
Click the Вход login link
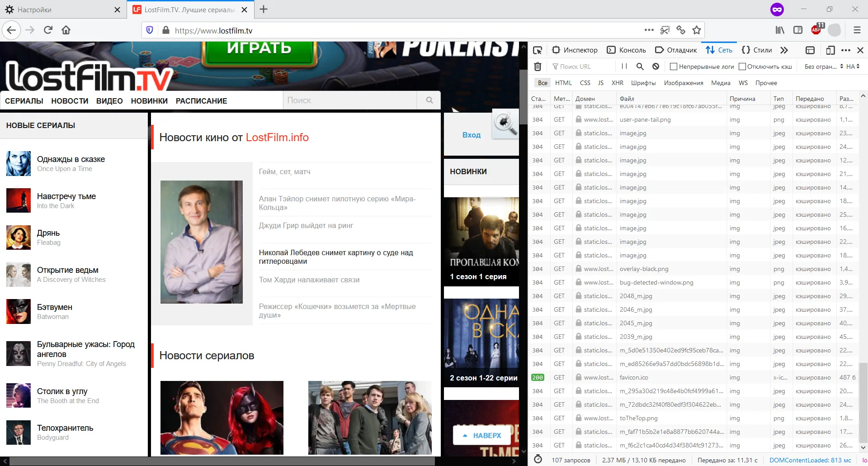(471, 135)
